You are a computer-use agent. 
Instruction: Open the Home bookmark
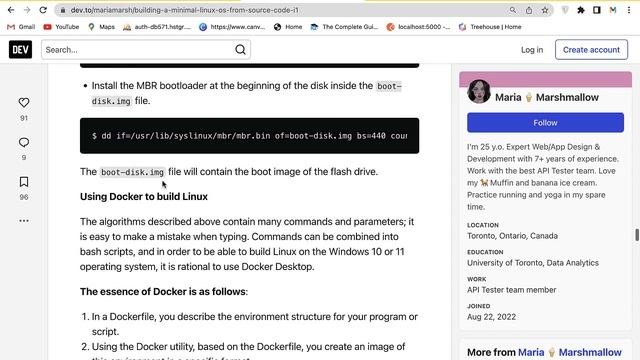pyautogui.click(x=288, y=27)
